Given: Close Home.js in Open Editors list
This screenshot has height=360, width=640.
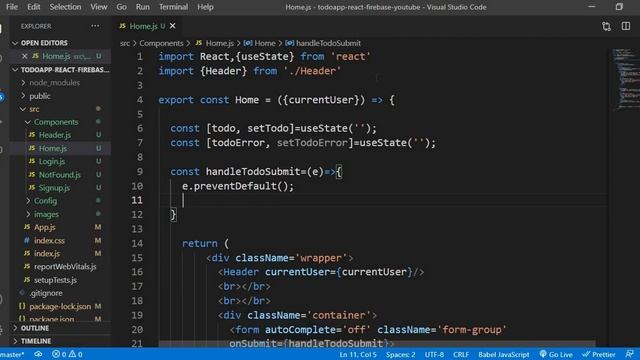Looking at the screenshot, I should (24, 56).
